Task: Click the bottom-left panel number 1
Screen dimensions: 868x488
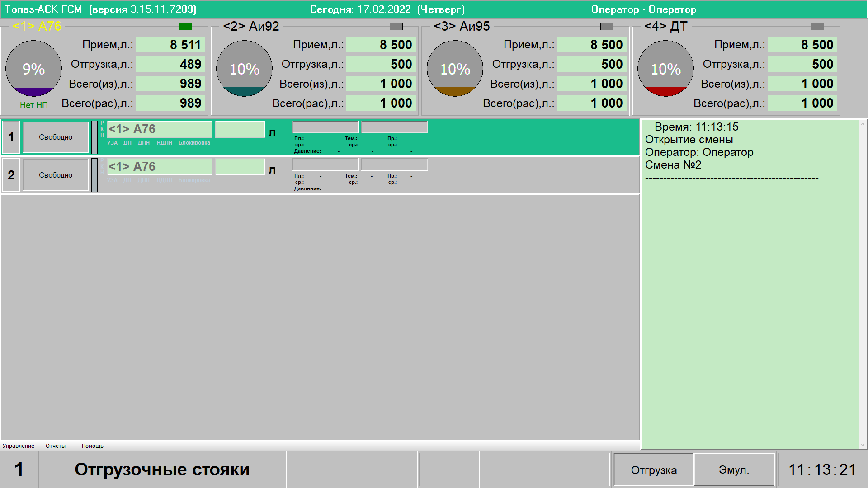Action: pyautogui.click(x=19, y=470)
